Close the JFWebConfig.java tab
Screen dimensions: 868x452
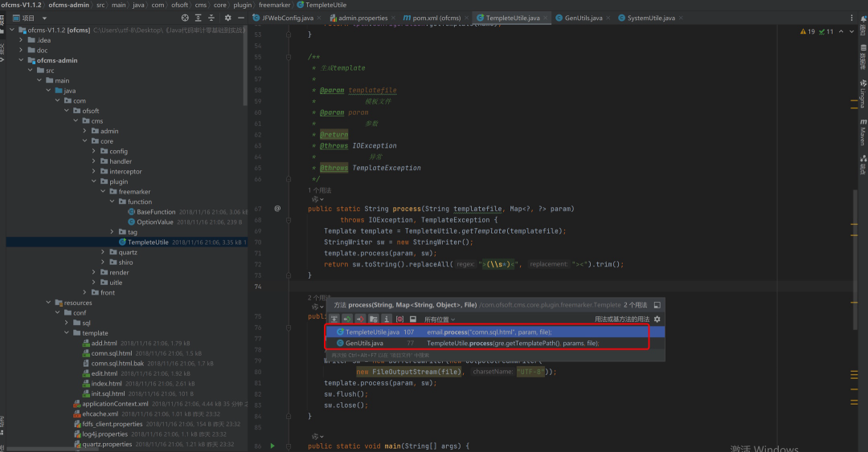(319, 18)
